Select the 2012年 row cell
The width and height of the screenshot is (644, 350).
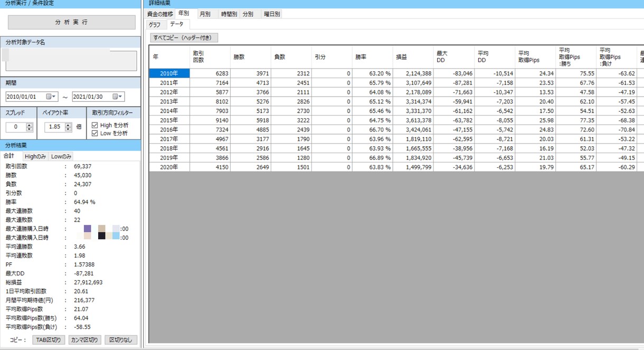coord(169,92)
